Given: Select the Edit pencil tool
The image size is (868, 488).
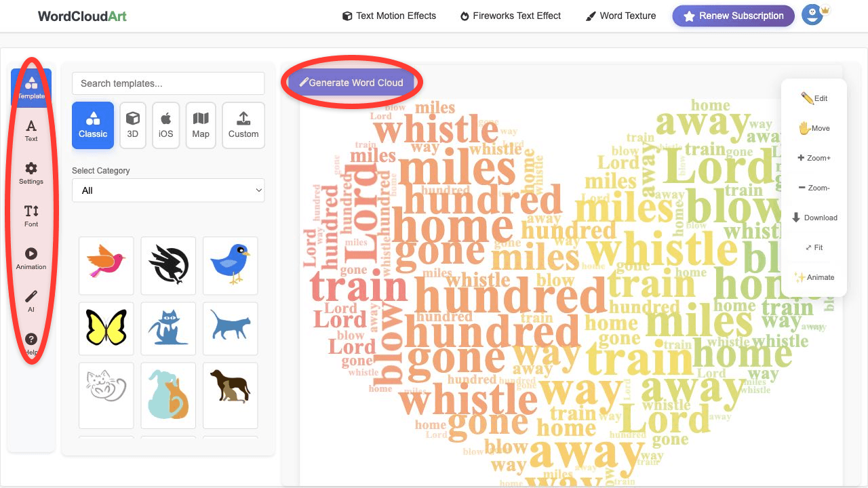Looking at the screenshot, I should coord(814,98).
